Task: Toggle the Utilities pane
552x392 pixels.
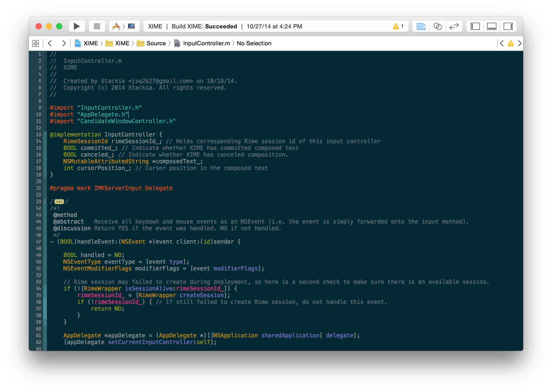Action: tap(508, 26)
